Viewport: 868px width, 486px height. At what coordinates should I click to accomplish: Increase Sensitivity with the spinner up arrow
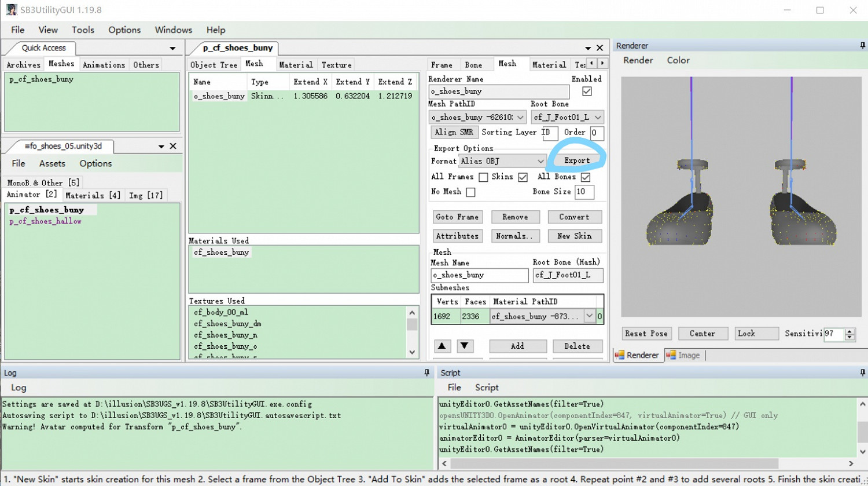click(849, 330)
